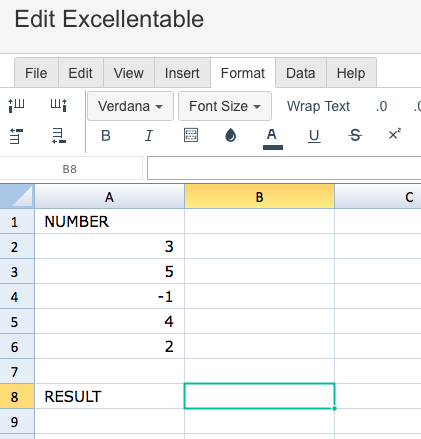The width and height of the screenshot is (421, 439).
Task: Toggle italic formatting
Action: [x=149, y=136]
